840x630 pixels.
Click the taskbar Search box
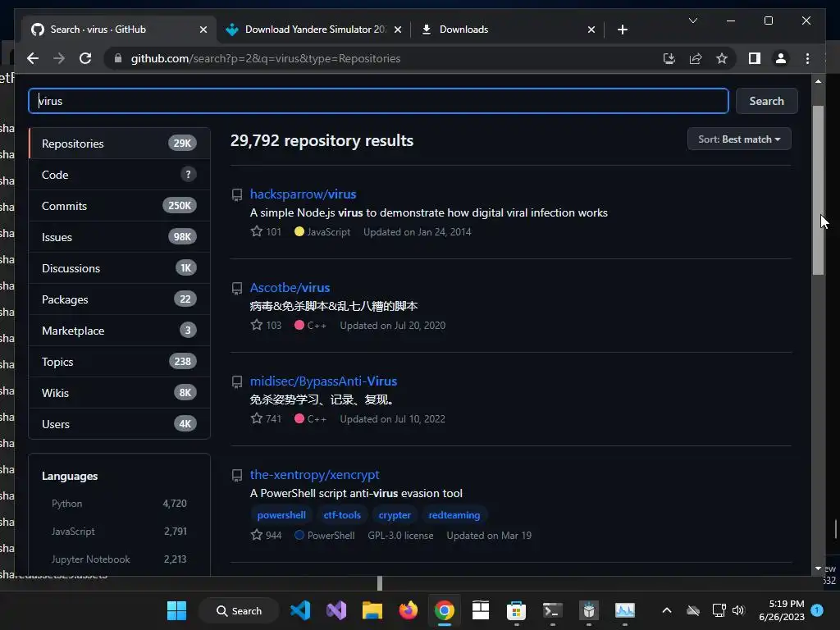(x=239, y=610)
